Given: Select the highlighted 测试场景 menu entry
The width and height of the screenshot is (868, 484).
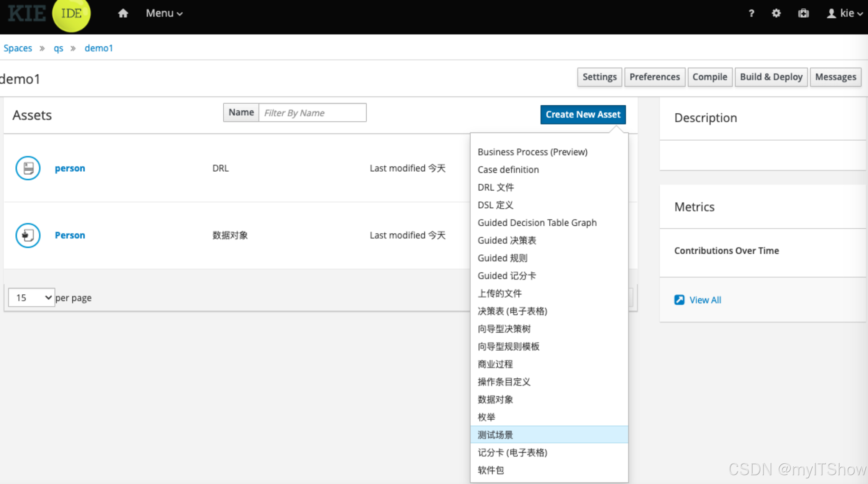Looking at the screenshot, I should coord(495,435).
